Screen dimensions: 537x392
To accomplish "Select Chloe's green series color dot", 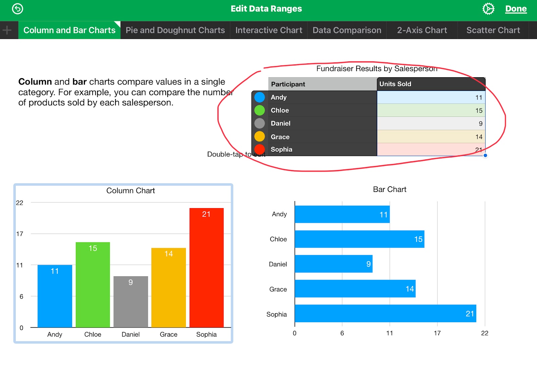I will pos(259,110).
